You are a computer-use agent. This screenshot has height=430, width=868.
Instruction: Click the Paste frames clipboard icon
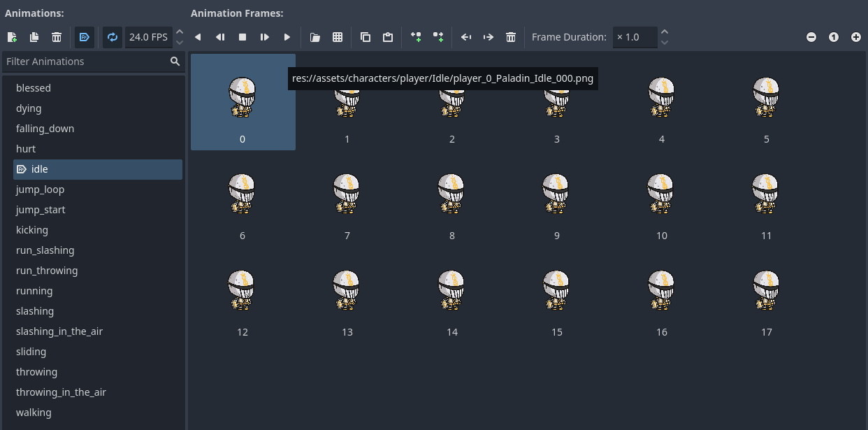[388, 37]
